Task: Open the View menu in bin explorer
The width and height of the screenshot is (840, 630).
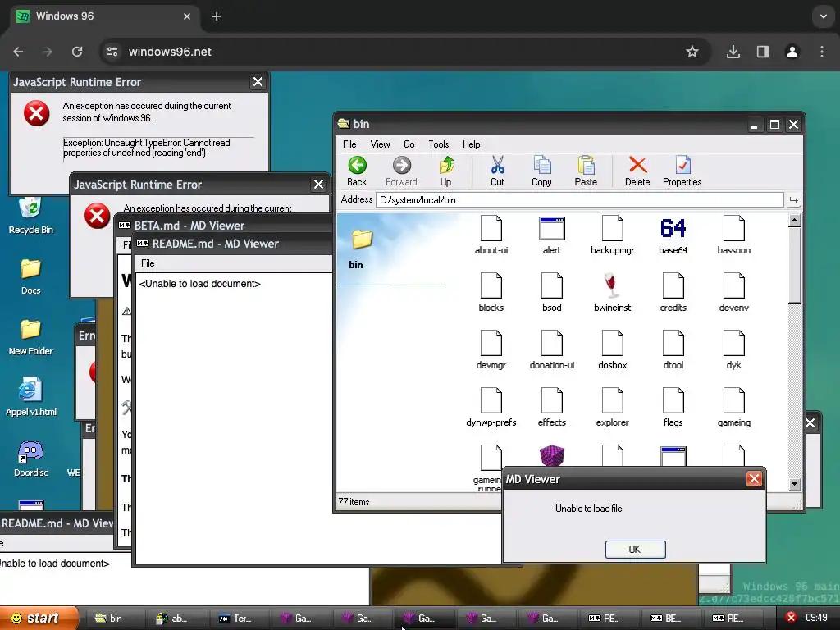Action: coord(381,144)
